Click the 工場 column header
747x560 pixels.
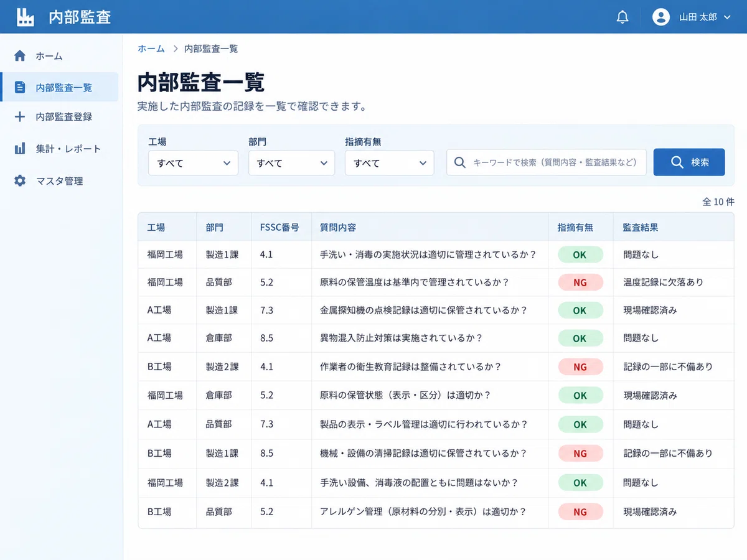click(156, 228)
